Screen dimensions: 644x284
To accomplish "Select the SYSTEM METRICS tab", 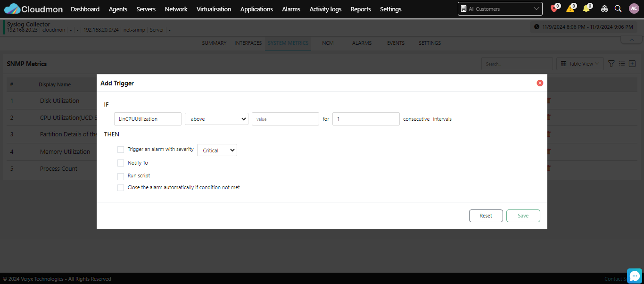I will (x=288, y=43).
